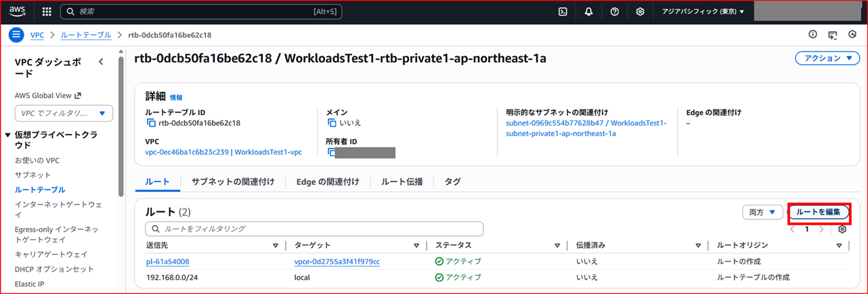Select the local target cell

point(302,277)
